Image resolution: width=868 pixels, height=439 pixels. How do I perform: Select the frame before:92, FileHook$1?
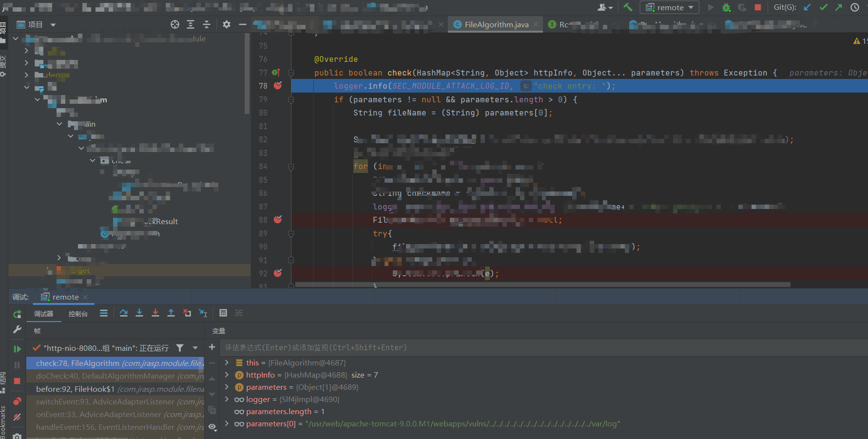point(115,389)
